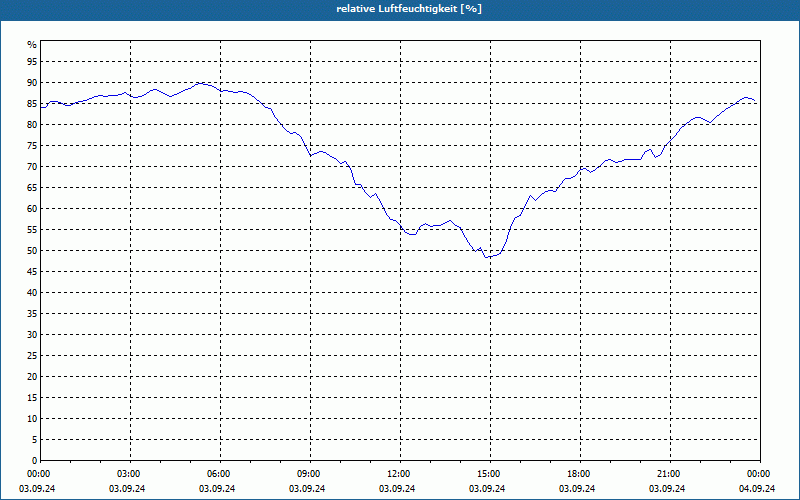
Task: Click the 04.09.24 date label
Action: click(757, 489)
